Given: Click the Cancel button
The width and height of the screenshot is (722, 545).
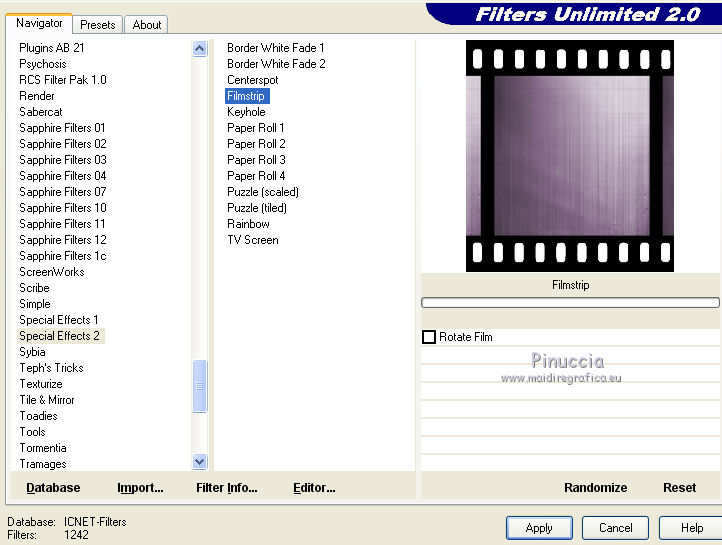Looking at the screenshot, I should 615,528.
